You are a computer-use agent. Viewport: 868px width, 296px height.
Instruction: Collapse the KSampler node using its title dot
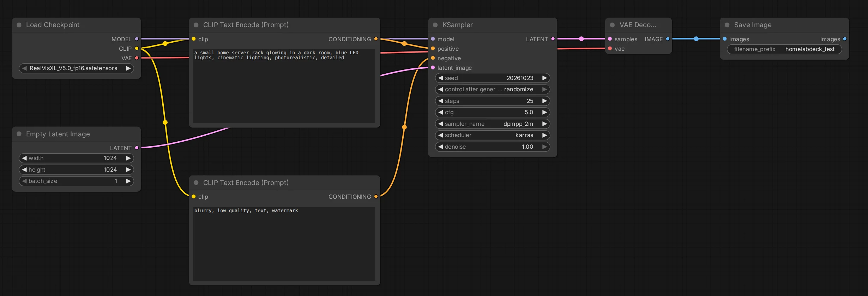pos(435,25)
